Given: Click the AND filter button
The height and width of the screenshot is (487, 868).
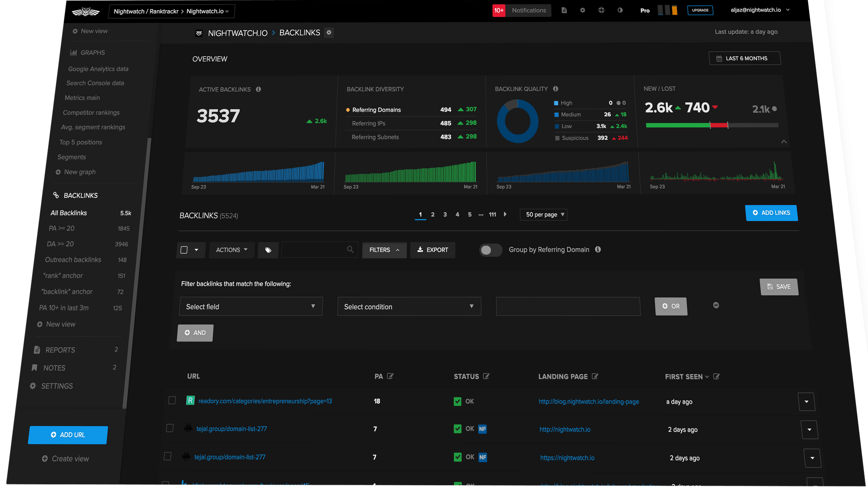Looking at the screenshot, I should [x=195, y=333].
